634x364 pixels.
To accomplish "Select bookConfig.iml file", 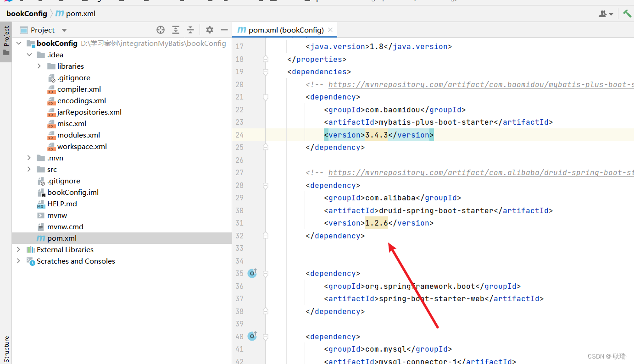I will point(73,192).
